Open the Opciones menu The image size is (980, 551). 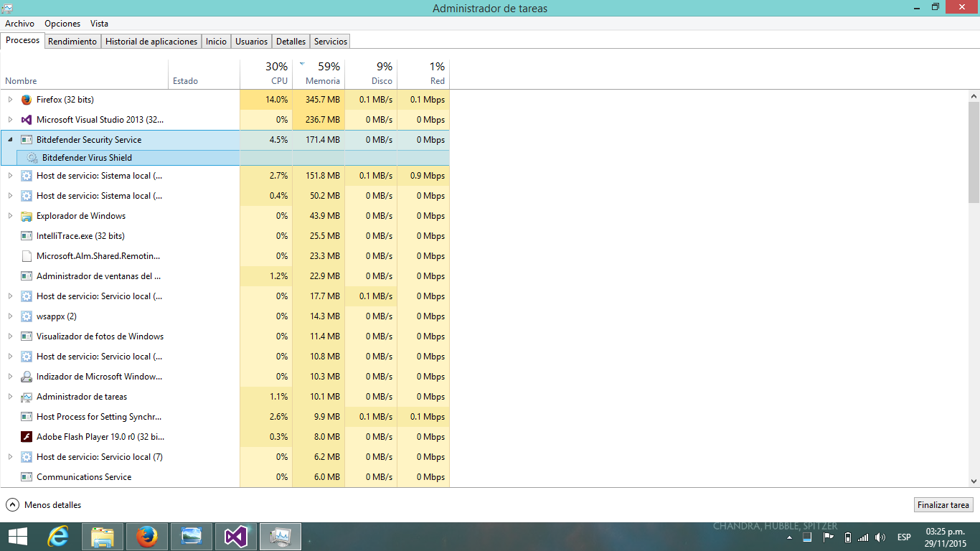tap(62, 24)
